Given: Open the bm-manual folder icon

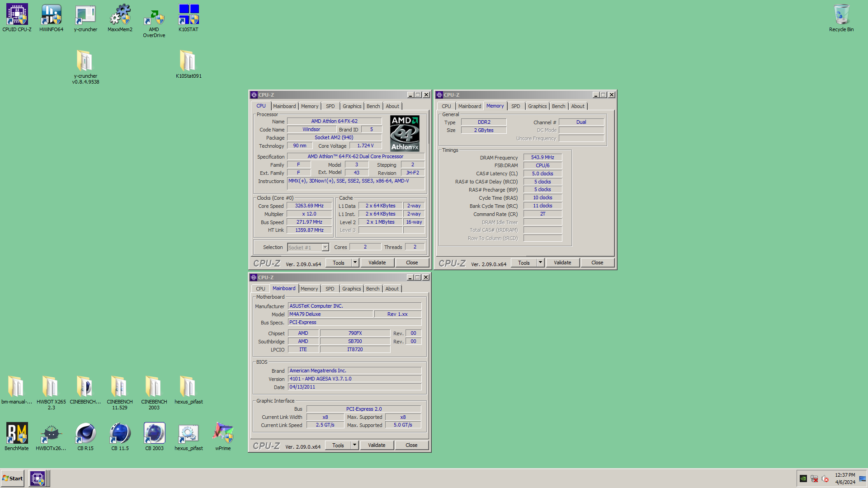Looking at the screenshot, I should pyautogui.click(x=17, y=390).
